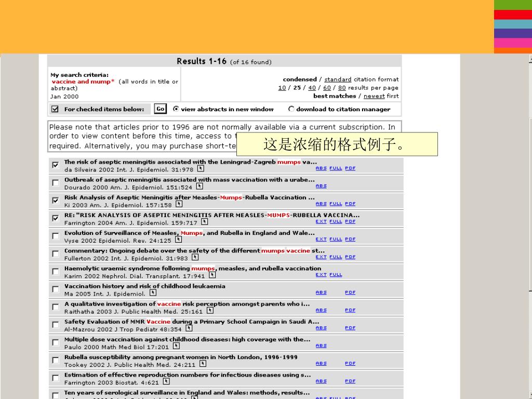532x399 pixels.
Task: Uncheck the da Silveira 2002 article checkbox
Action: pos(55,165)
